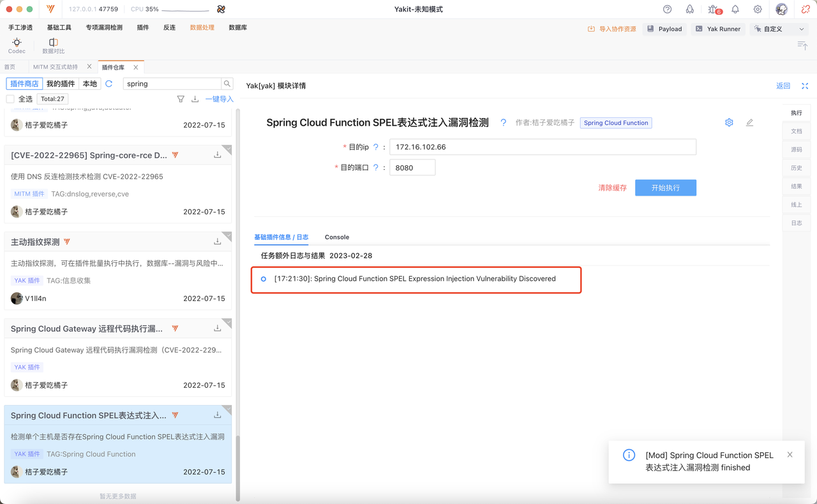Switch plugin source to 我的插件
Screen dimensions: 817x504
click(61, 84)
